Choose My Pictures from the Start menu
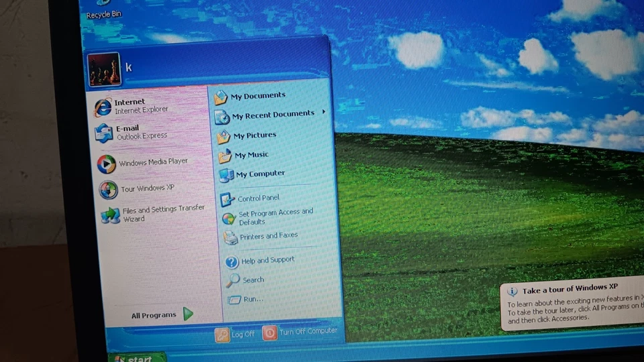Screen dimensions: 644x362 [x=255, y=135]
